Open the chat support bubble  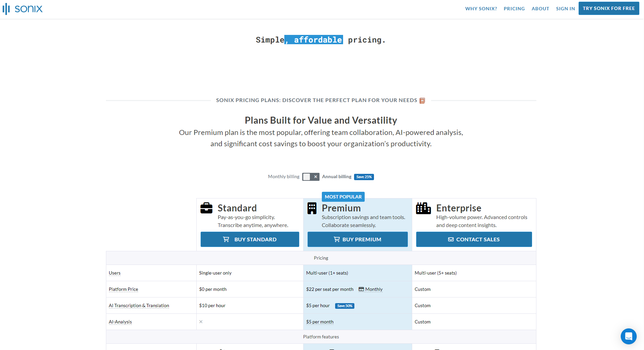(x=628, y=336)
